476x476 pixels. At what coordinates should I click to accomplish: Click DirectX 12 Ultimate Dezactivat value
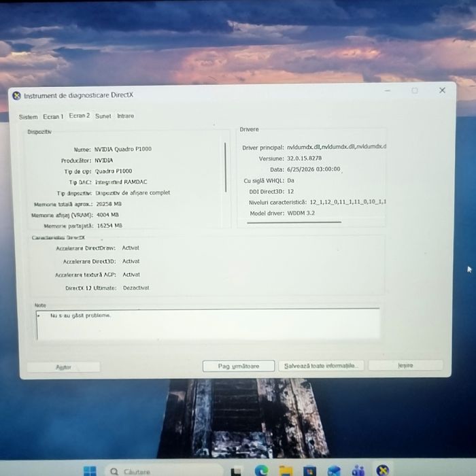136,288
